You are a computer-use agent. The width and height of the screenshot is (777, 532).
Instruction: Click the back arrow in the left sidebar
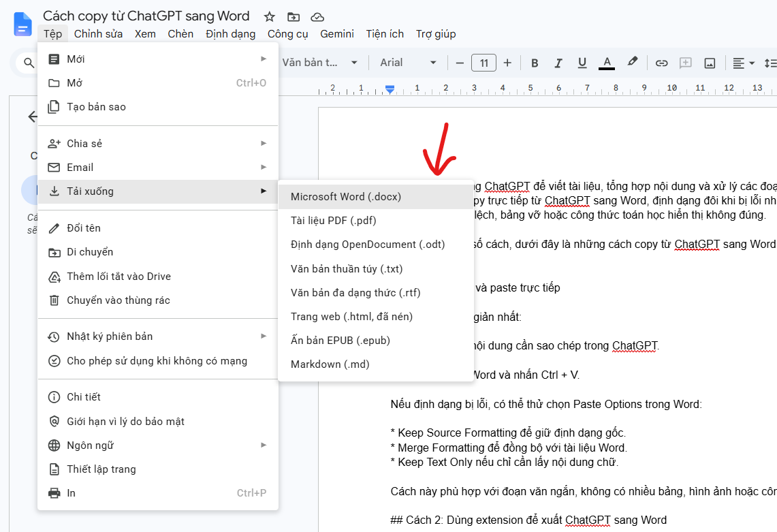[33, 116]
